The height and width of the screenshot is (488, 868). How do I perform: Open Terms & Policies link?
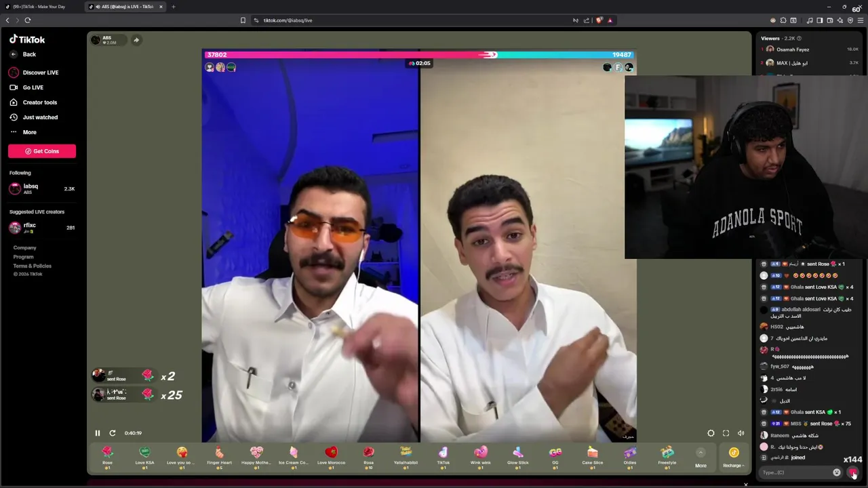[33, 266]
